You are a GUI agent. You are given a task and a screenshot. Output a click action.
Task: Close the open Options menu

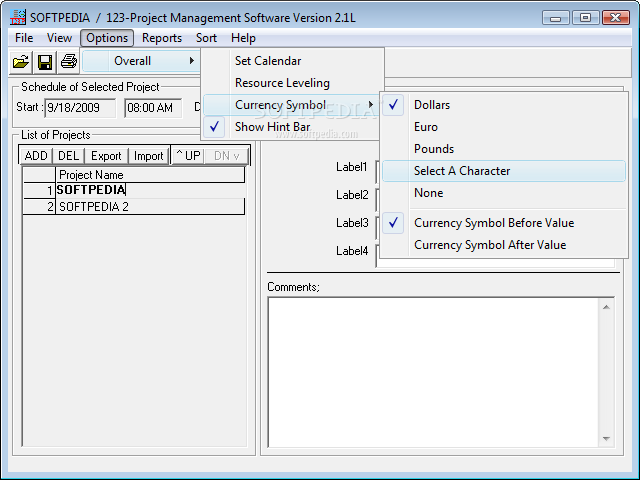point(107,38)
